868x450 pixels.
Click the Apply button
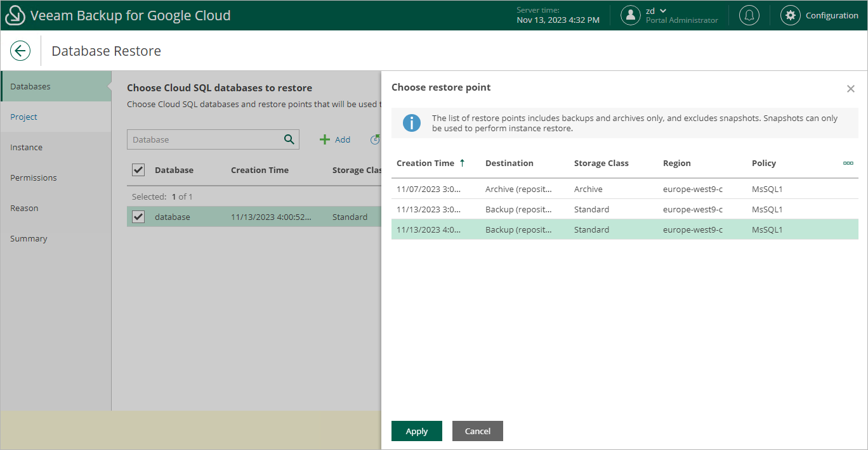click(417, 431)
